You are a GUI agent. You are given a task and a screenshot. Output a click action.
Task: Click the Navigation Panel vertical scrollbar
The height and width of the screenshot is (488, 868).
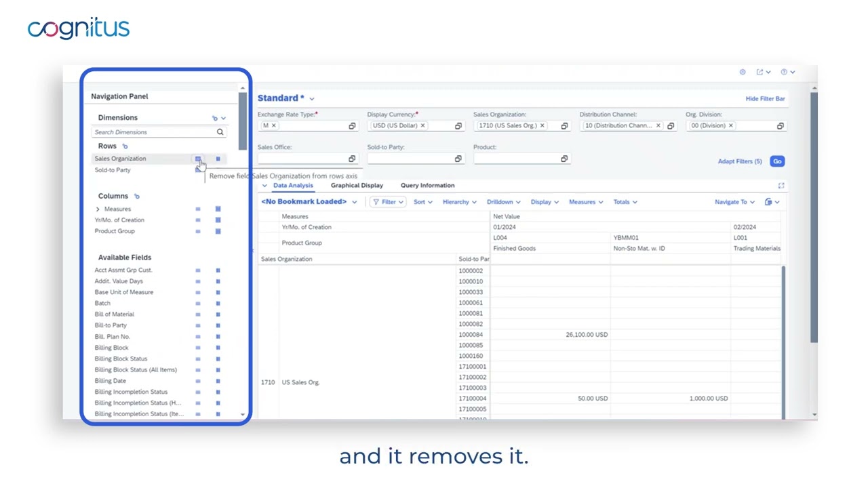pyautogui.click(x=243, y=122)
